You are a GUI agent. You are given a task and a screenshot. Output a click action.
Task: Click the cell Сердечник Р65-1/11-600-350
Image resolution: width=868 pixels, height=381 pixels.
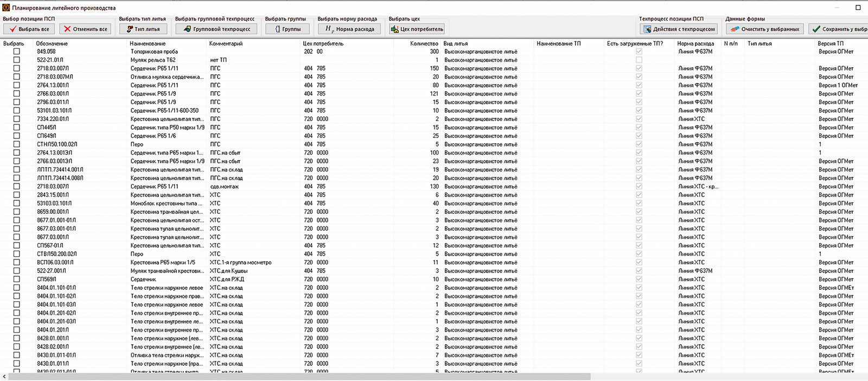click(164, 110)
